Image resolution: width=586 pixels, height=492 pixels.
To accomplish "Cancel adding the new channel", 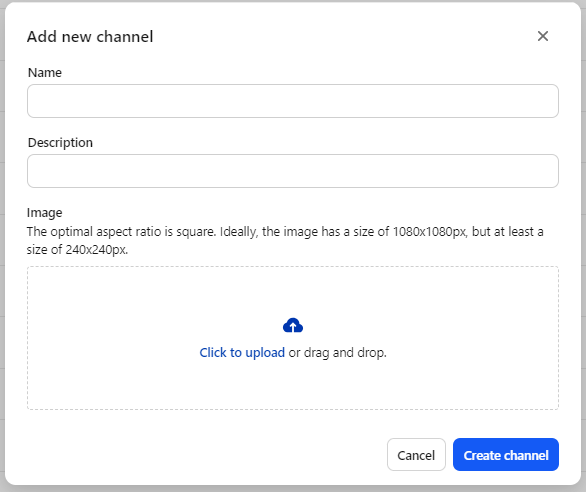I will [416, 455].
